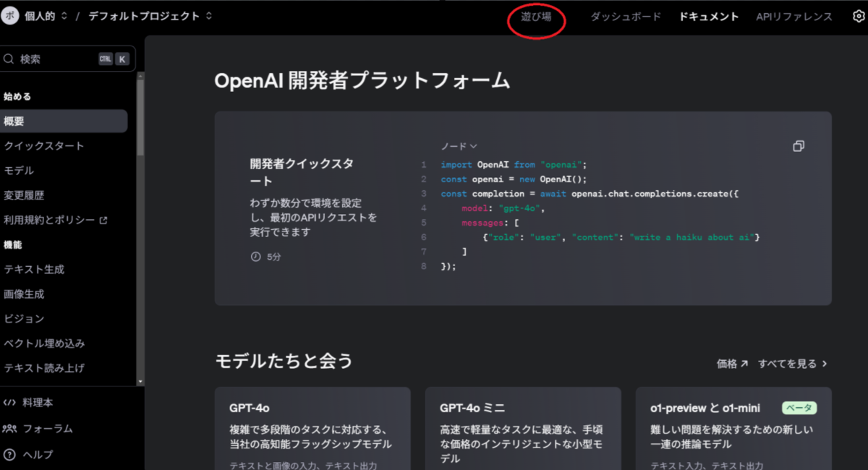Expand the 個人的 organization selector
Viewport: 868px width, 470px height.
(46, 16)
